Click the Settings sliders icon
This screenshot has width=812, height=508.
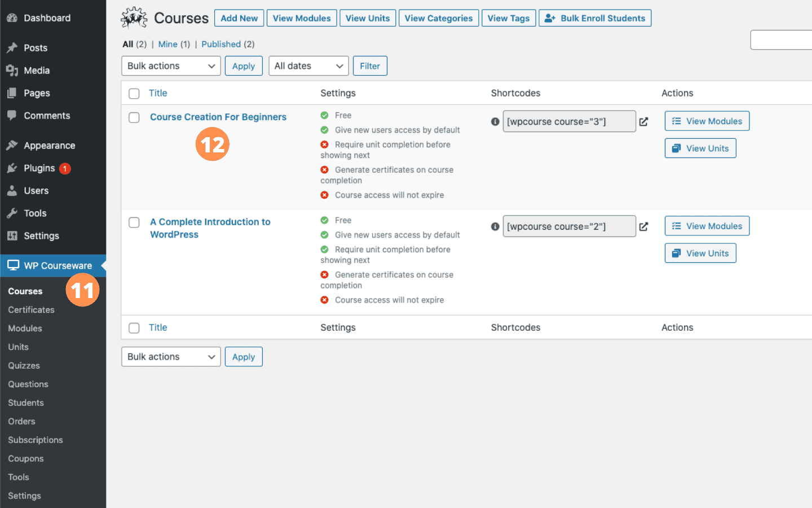[x=12, y=236]
